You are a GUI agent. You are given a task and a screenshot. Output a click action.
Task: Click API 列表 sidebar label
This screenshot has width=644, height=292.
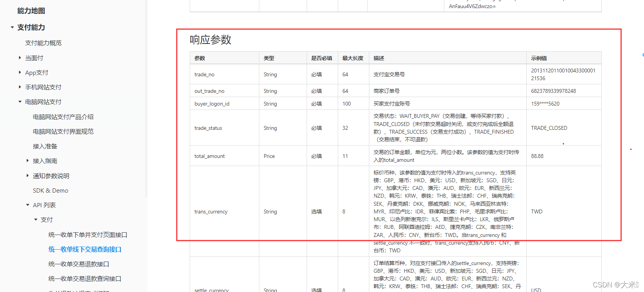coord(44,205)
